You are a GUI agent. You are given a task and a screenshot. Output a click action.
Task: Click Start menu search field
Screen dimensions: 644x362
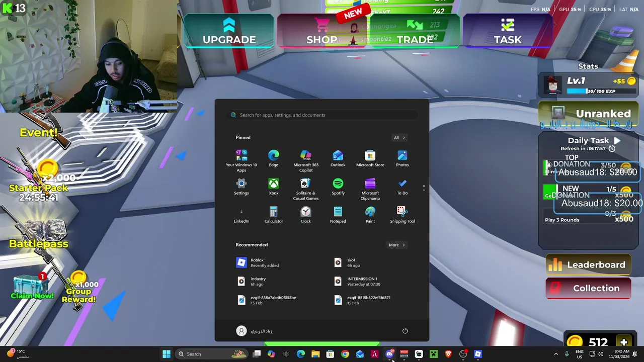322,115
